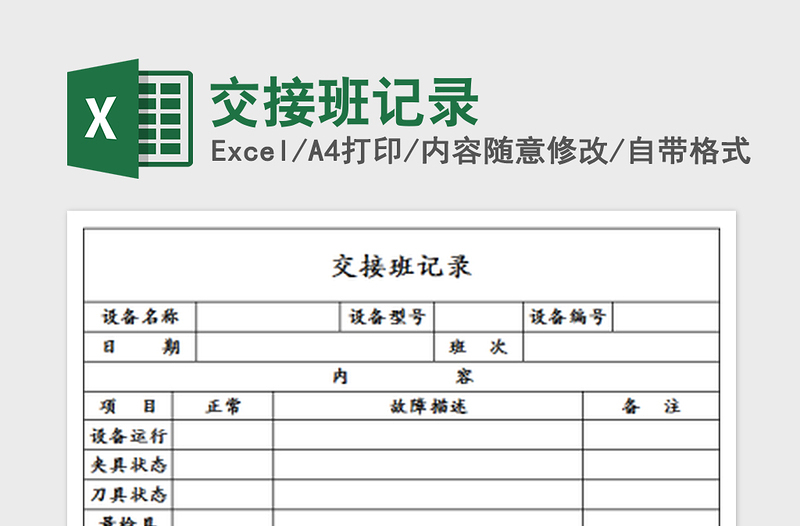Click the 故障描述 cell in the 设备运行 row
This screenshot has height=526, width=800.
tap(428, 435)
